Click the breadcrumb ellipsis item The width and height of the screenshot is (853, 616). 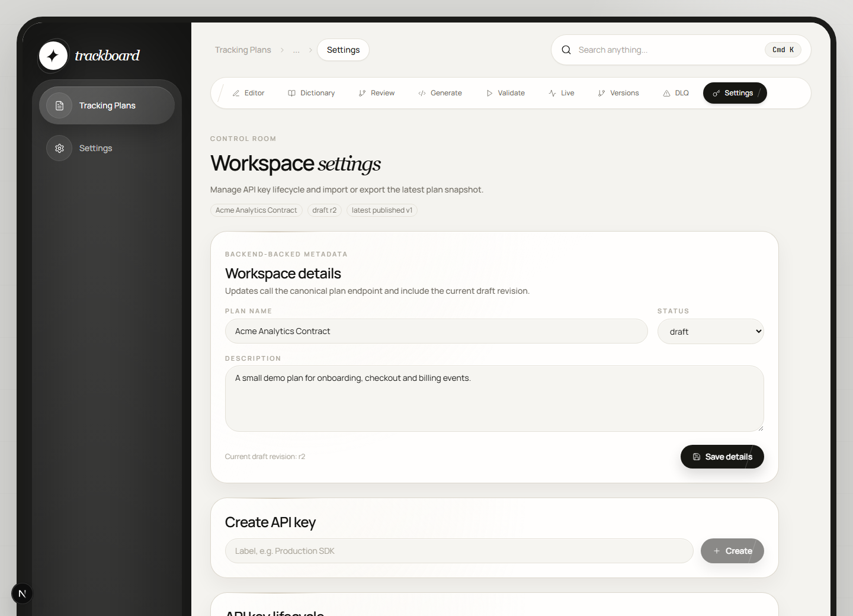[296, 50]
